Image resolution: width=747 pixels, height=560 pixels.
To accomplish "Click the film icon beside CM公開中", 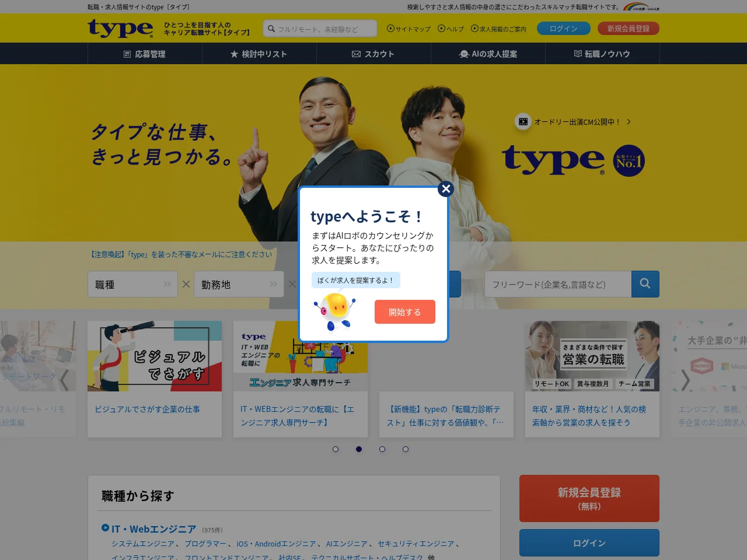I will point(523,122).
